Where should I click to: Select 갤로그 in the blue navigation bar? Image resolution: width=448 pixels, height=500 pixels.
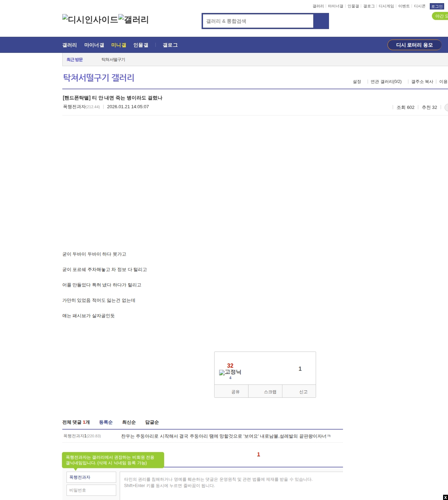coord(170,45)
